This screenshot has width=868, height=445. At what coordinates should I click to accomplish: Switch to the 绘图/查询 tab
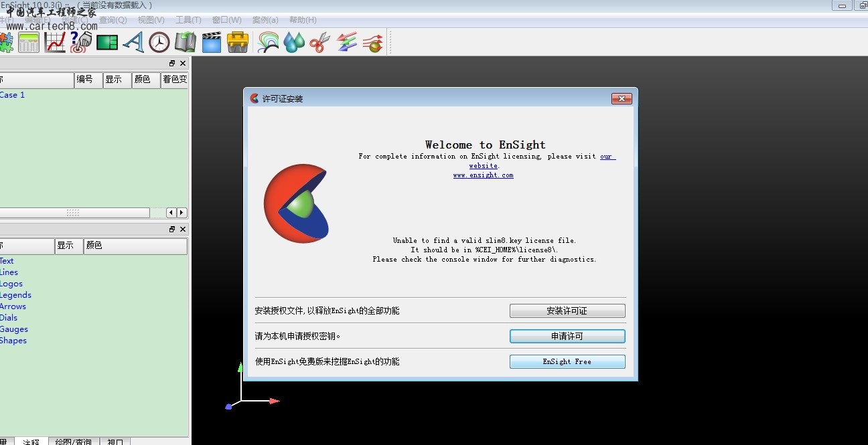[72, 441]
